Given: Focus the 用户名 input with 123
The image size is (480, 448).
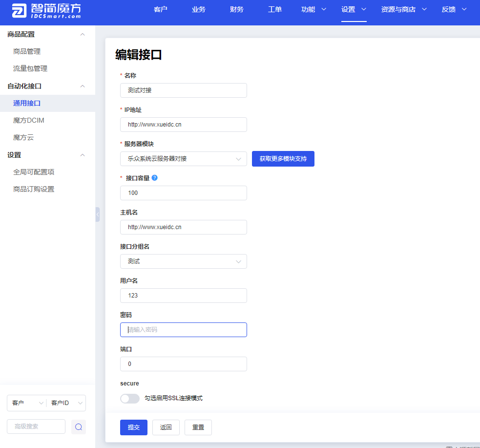Looking at the screenshot, I should click(184, 296).
